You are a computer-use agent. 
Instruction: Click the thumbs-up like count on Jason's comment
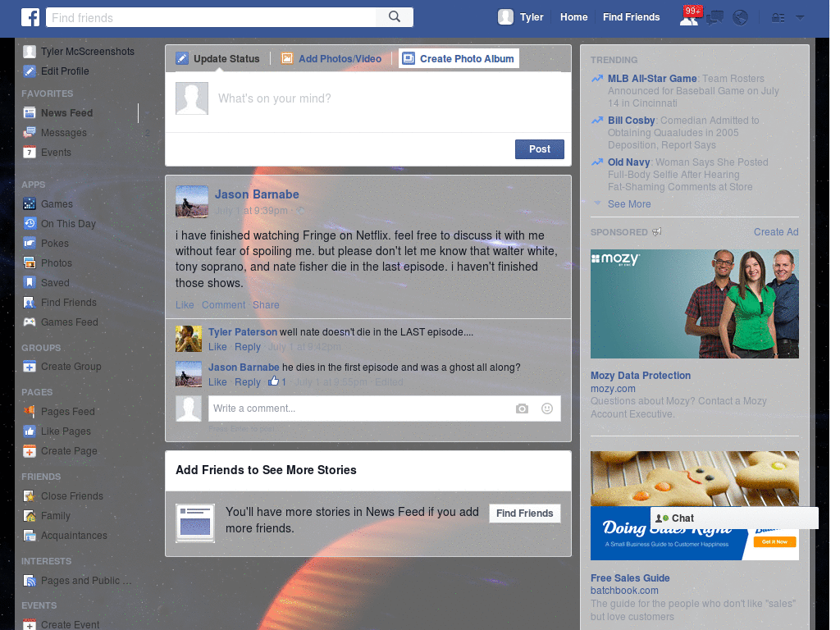277,381
